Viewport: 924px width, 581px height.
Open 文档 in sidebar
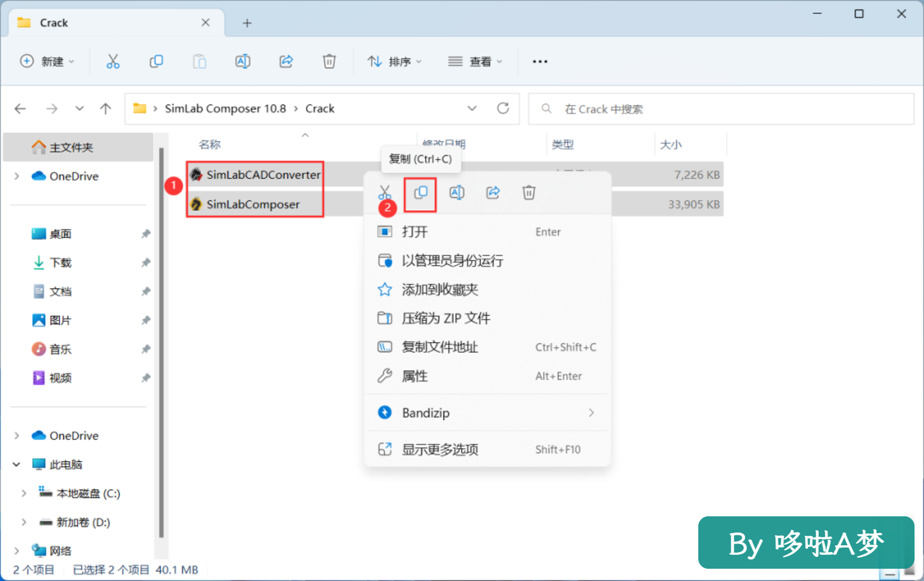(x=60, y=292)
